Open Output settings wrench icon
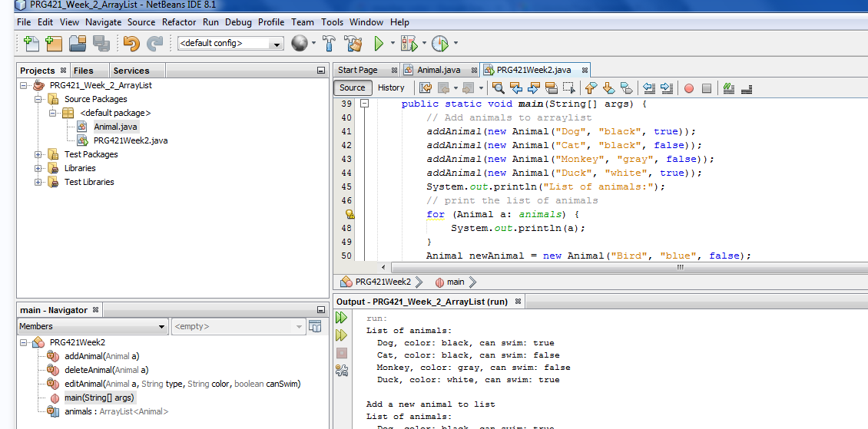Viewport: 868px width, 429px height. tap(342, 371)
